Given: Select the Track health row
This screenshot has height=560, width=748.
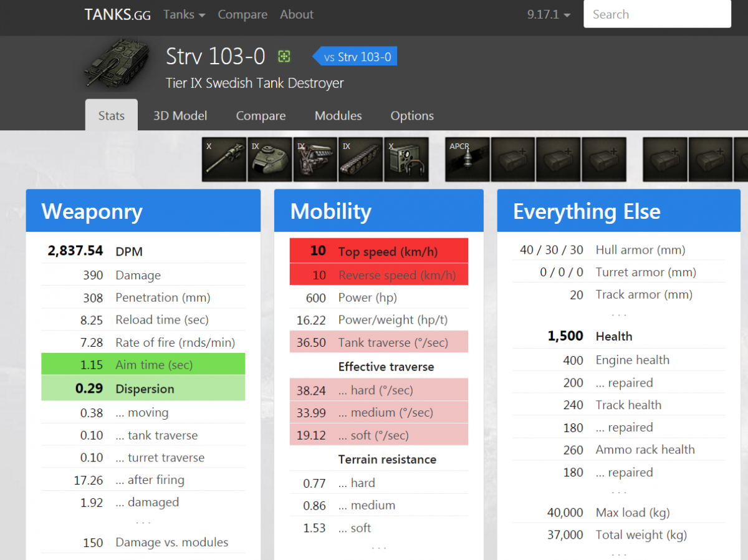Looking at the screenshot, I should click(x=619, y=405).
